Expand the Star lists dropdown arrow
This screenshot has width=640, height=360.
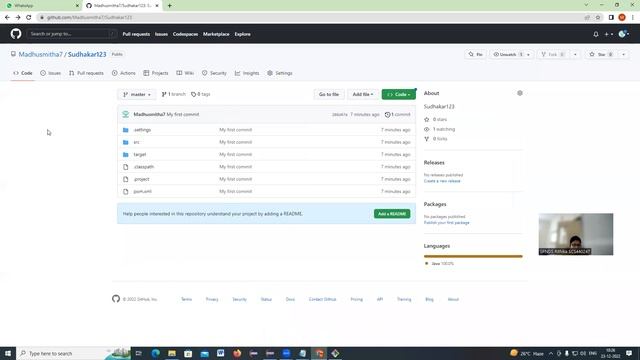tap(623, 54)
